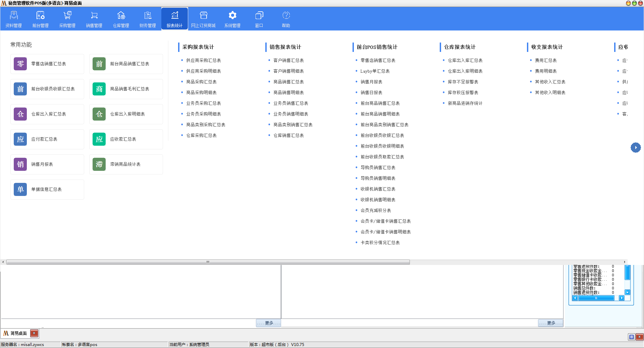Open the 资料管理 toolbar icon
Viewport: 644px width, 348px height.
[x=14, y=19]
